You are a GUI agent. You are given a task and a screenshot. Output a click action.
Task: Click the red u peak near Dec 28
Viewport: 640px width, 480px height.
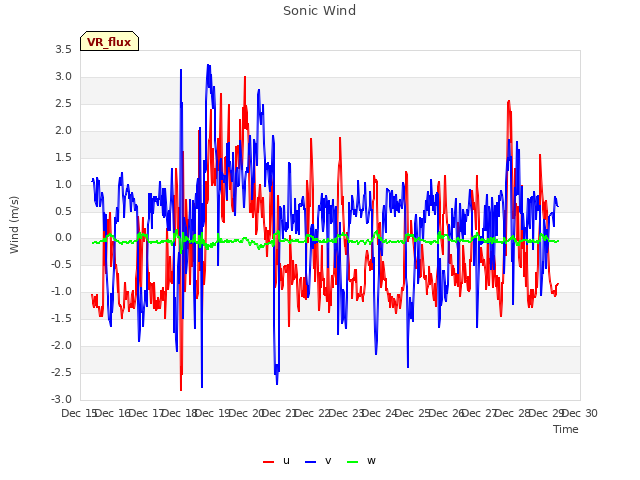[509, 101]
